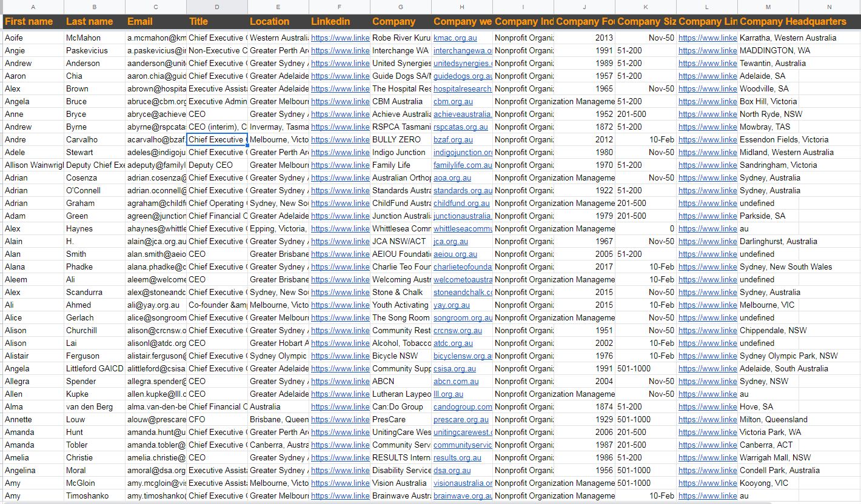Open the brainwave.org.au website link

click(461, 496)
